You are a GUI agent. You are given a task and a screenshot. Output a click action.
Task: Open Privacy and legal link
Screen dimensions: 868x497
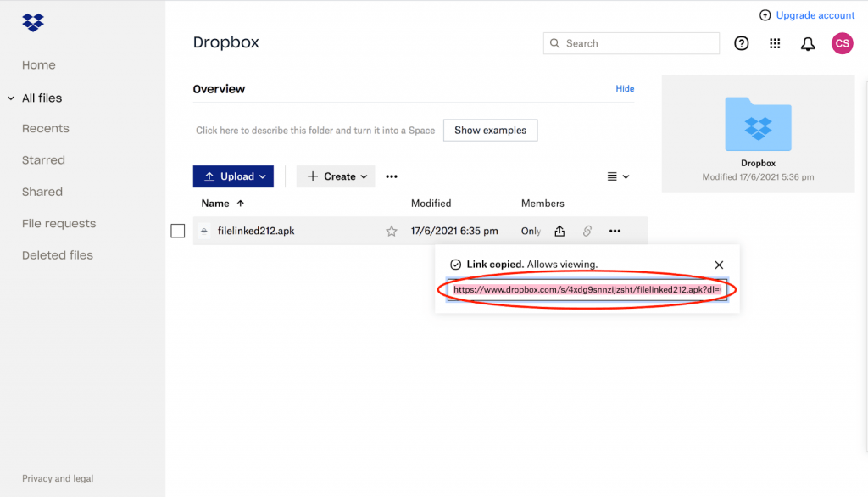(58, 478)
